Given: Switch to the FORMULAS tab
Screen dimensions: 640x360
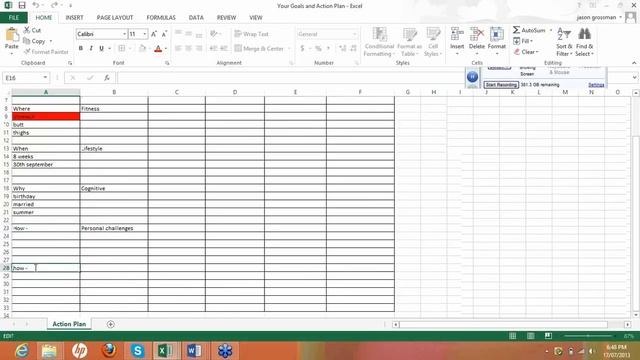Looking at the screenshot, I should click(x=161, y=18).
